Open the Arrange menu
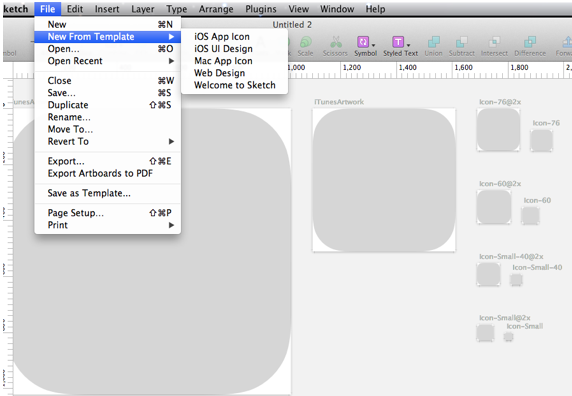This screenshot has height=396, width=572. (216, 9)
